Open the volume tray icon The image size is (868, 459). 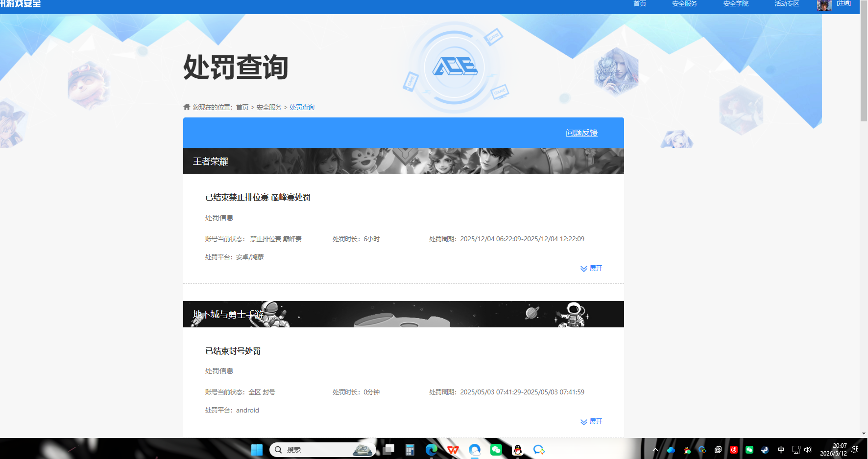pyautogui.click(x=808, y=450)
